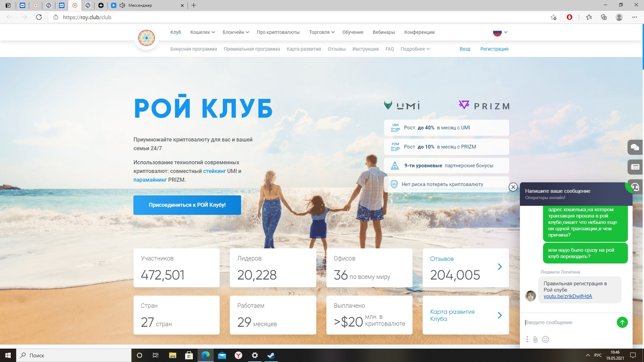Open the FAQ link
Screen dimensions: 644x362
pyautogui.click(x=390, y=49)
